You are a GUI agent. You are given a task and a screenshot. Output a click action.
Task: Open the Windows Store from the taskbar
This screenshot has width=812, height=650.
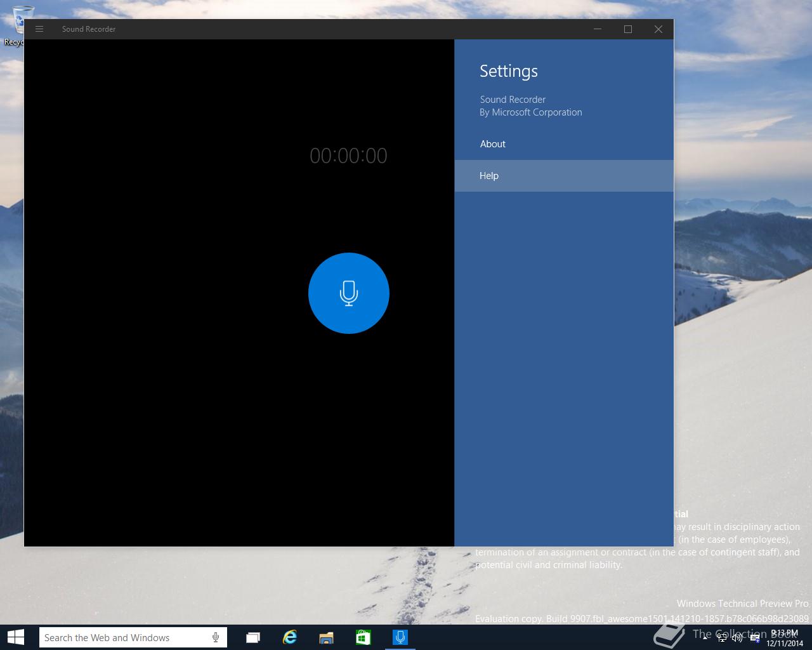click(x=363, y=637)
